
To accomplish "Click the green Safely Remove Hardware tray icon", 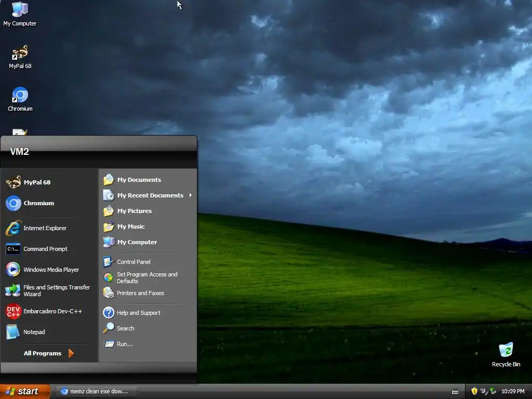I will [x=493, y=391].
